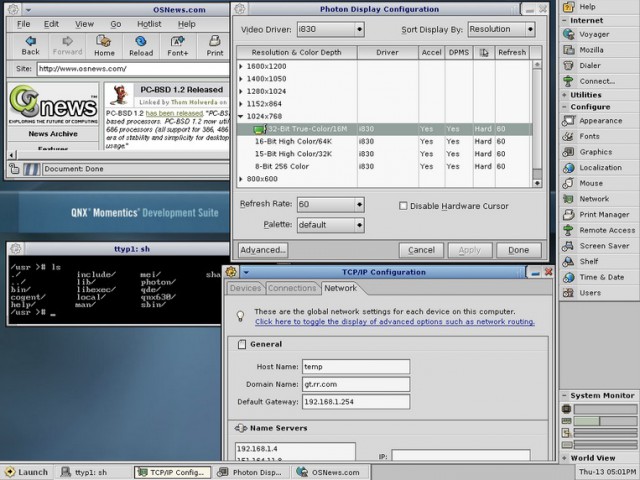Print the OSNews page
Image resolution: width=640 pixels, height=480 pixels.
[x=214, y=46]
